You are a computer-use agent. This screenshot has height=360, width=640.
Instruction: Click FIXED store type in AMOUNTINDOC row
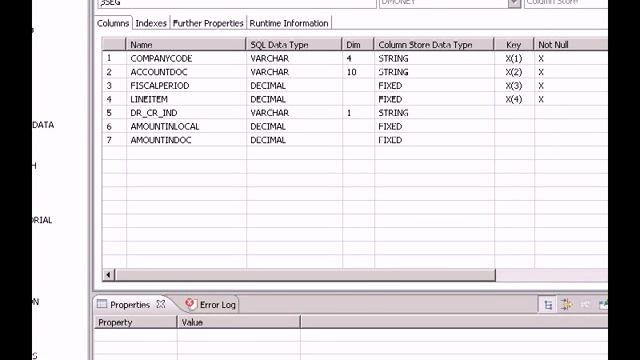tap(390, 140)
